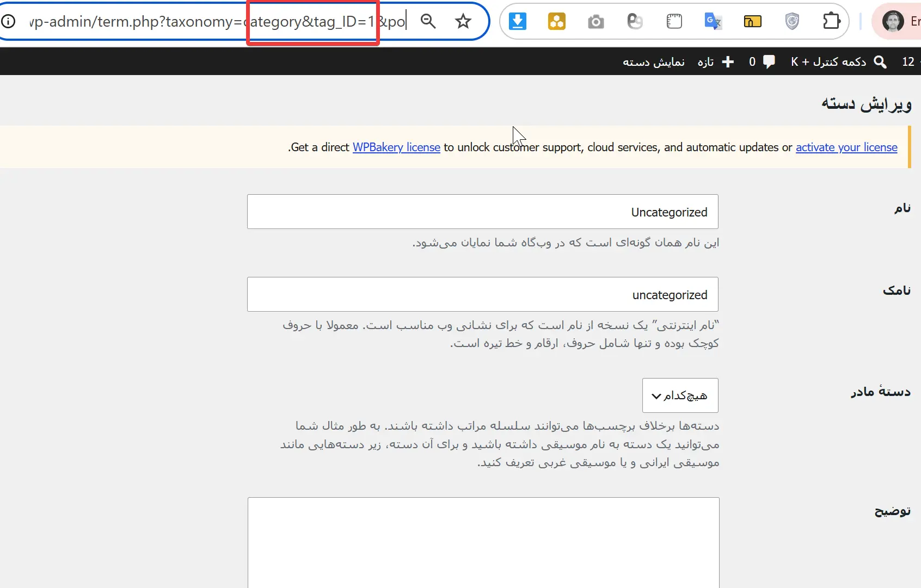Open the parent category dropdown 'هیچ‌کدام'
This screenshot has height=588, width=921.
[x=680, y=395]
